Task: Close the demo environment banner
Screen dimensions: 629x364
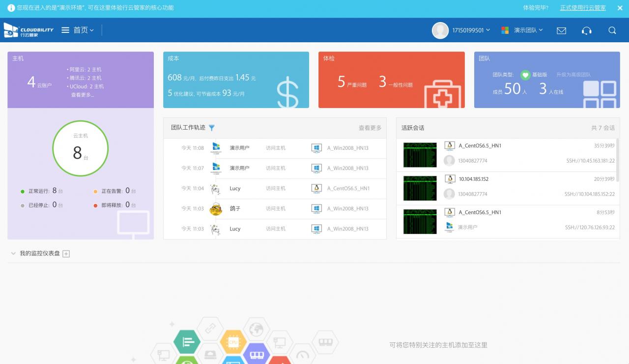Action: pos(617,8)
